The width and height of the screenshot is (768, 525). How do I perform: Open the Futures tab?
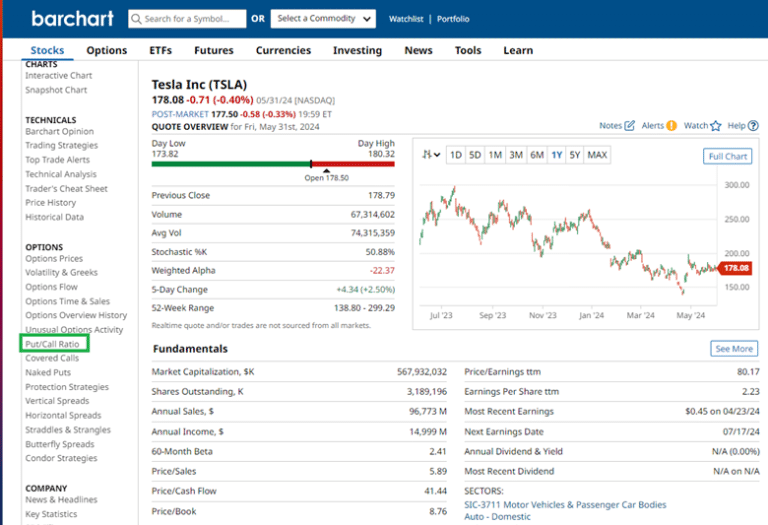point(213,50)
